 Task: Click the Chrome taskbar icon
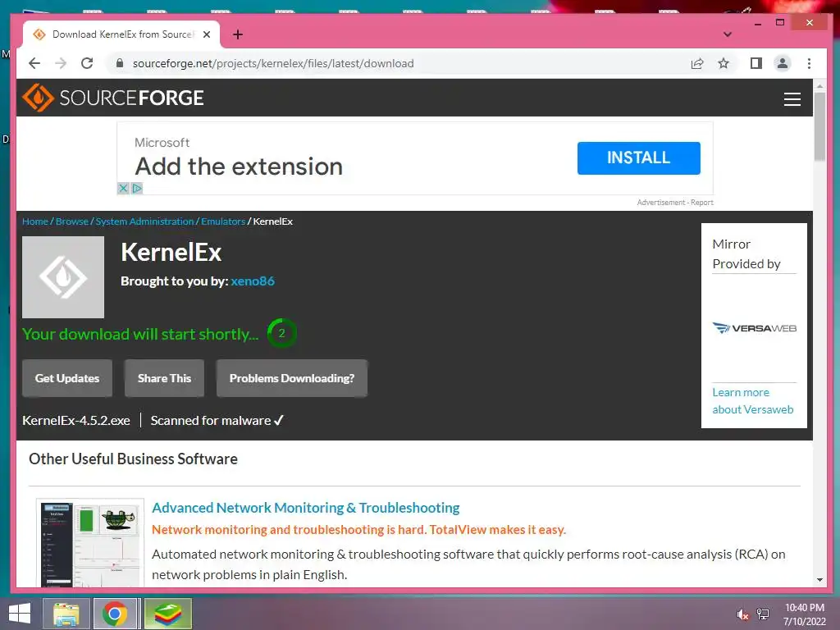115,614
